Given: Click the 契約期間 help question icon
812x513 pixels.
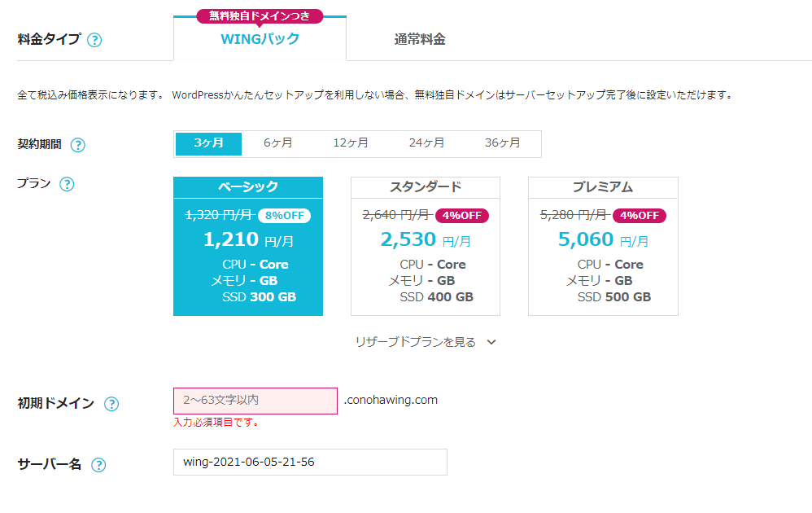Looking at the screenshot, I should coord(77,145).
